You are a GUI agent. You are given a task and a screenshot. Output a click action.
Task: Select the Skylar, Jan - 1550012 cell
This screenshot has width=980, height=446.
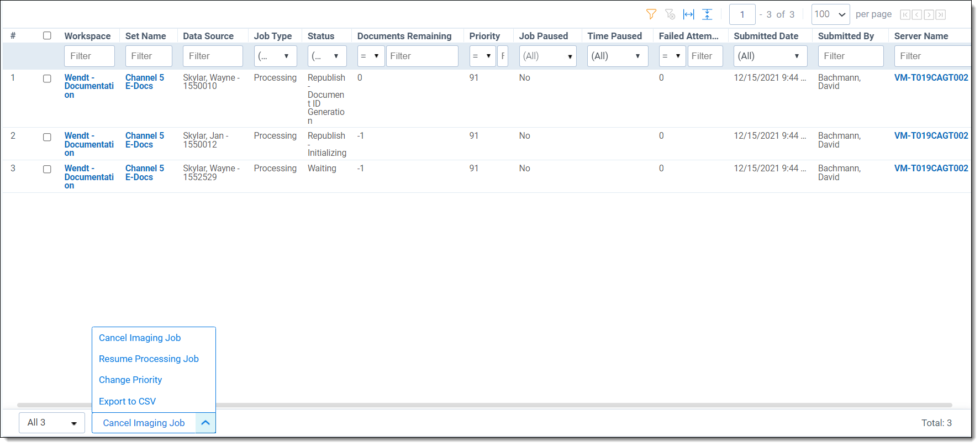tap(206, 140)
